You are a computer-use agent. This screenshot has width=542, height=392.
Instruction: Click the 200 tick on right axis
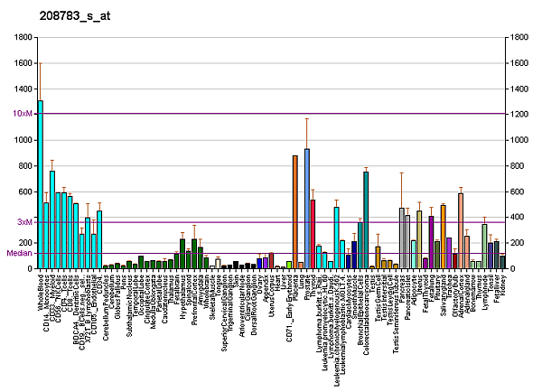(x=518, y=244)
